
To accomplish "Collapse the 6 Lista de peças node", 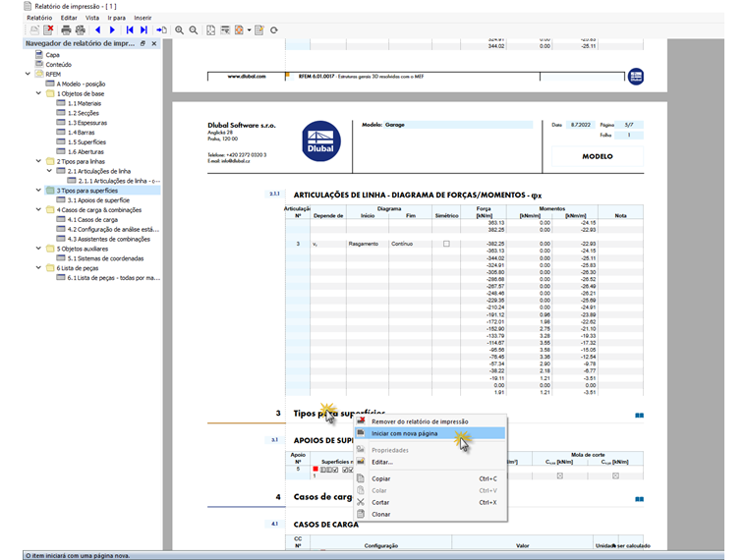I will coord(38,267).
